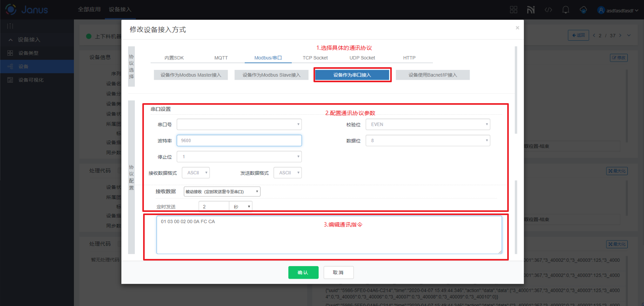Switch to the TCP Socket tab
This screenshot has height=306, width=644.
(x=315, y=58)
